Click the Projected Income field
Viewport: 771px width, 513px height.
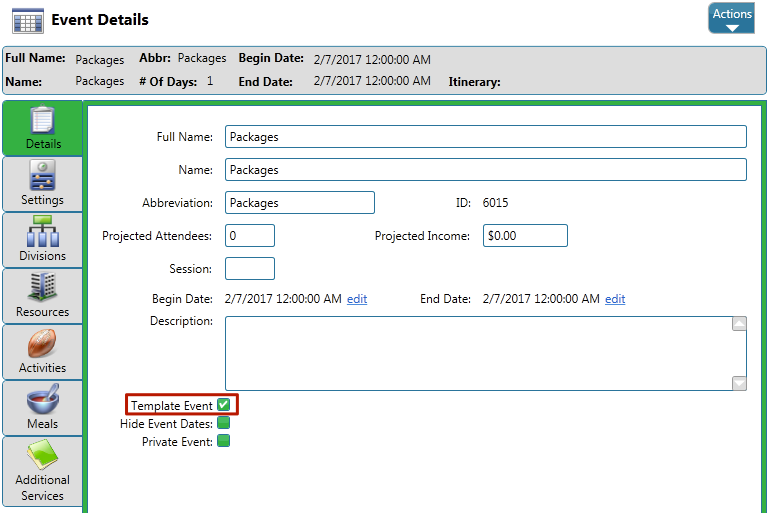tap(524, 236)
